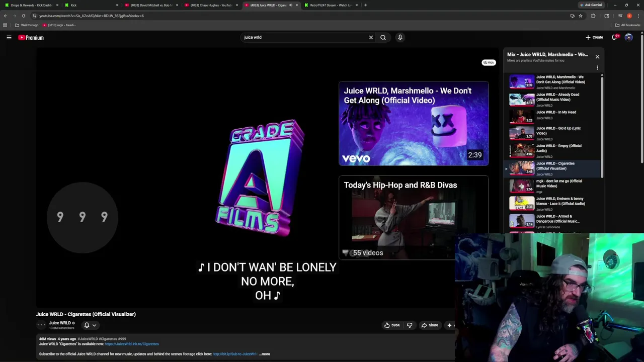
Task: Open apps grid in bookmarks bar
Action: [5, 25]
